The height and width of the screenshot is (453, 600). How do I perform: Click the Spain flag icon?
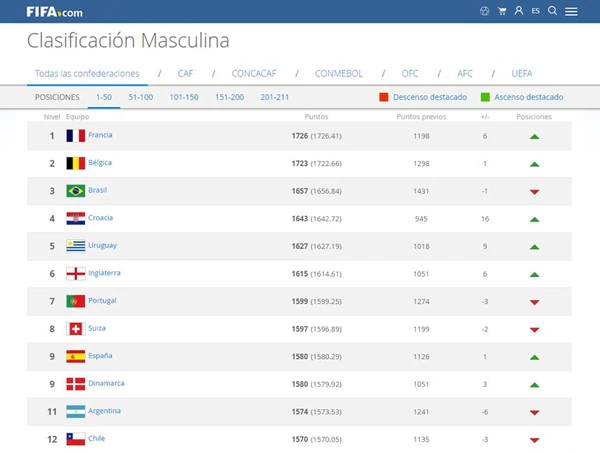click(75, 356)
